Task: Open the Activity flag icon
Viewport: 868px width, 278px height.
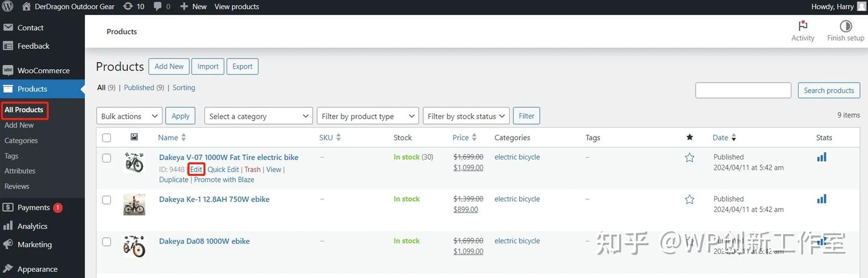Action: (802, 26)
